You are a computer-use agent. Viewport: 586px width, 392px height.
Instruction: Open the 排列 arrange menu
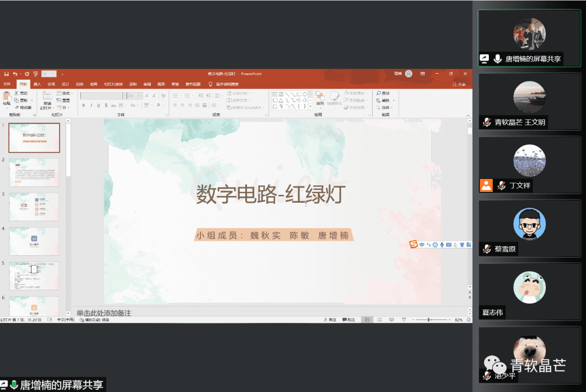[320, 99]
